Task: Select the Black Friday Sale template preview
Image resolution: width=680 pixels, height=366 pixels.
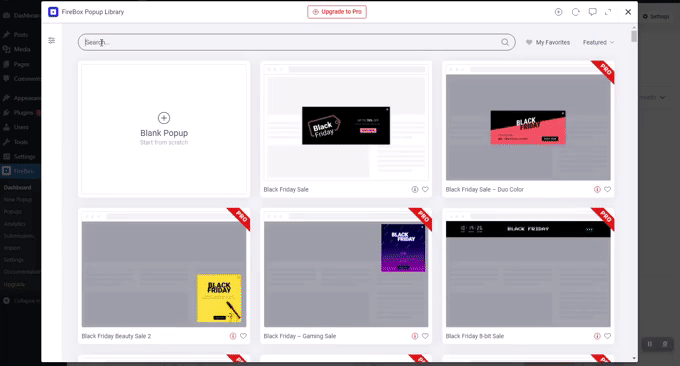Action: (x=346, y=123)
